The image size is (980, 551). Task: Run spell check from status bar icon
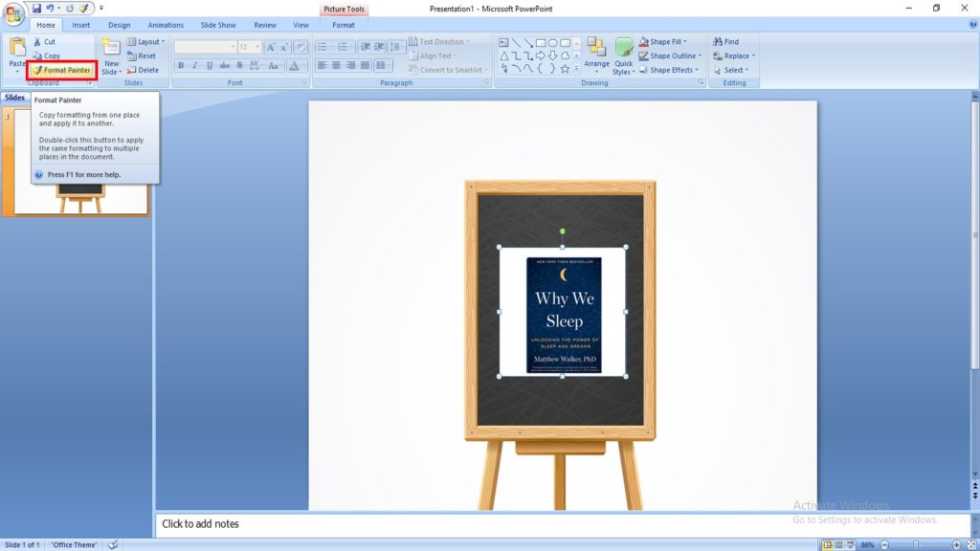(113, 544)
